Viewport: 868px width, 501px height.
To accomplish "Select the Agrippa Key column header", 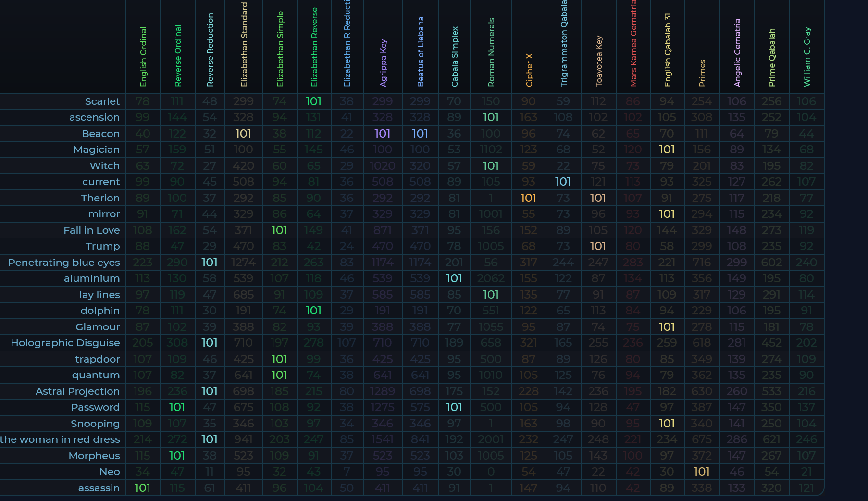I will [x=383, y=63].
